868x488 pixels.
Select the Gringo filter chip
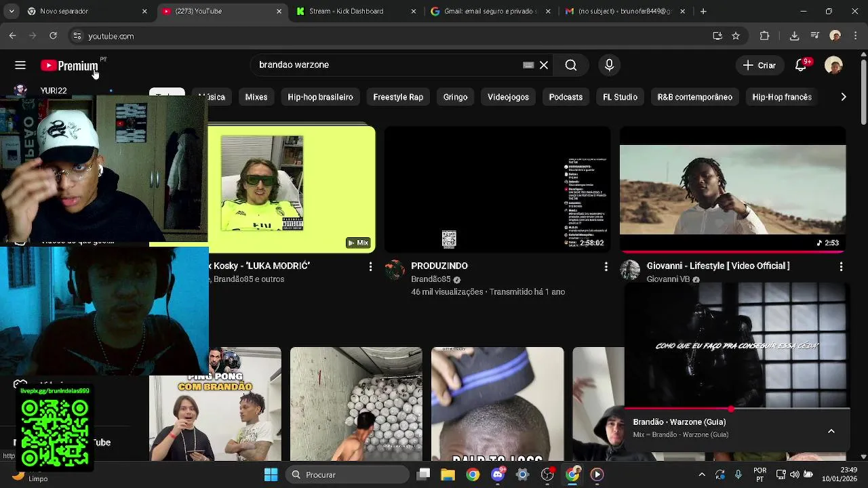click(x=456, y=97)
